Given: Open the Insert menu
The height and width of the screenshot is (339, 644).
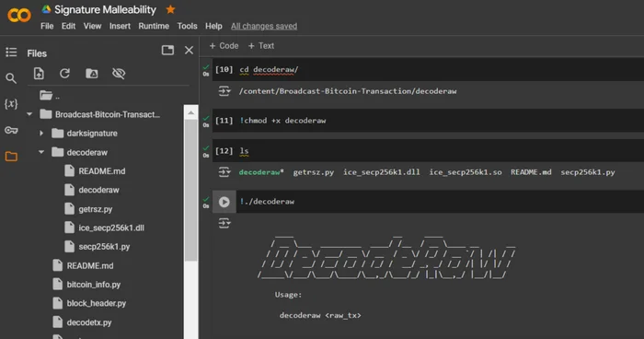Looking at the screenshot, I should pos(120,26).
